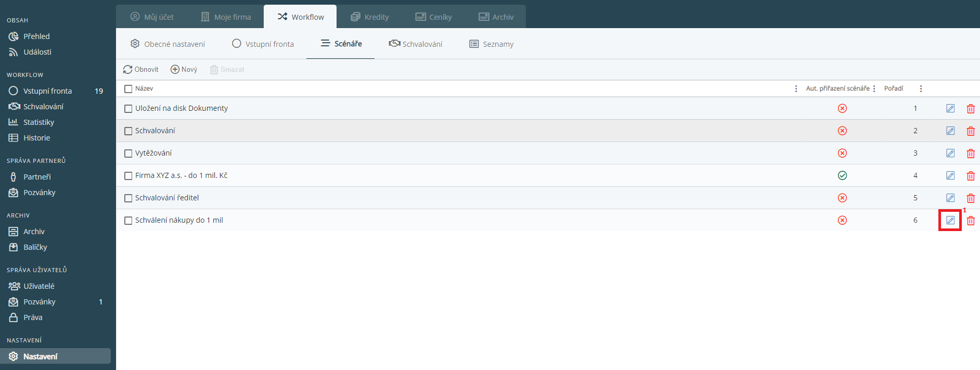The height and width of the screenshot is (370, 980).
Task: Tick the checkbox for Vytěžování row
Action: pyautogui.click(x=128, y=154)
